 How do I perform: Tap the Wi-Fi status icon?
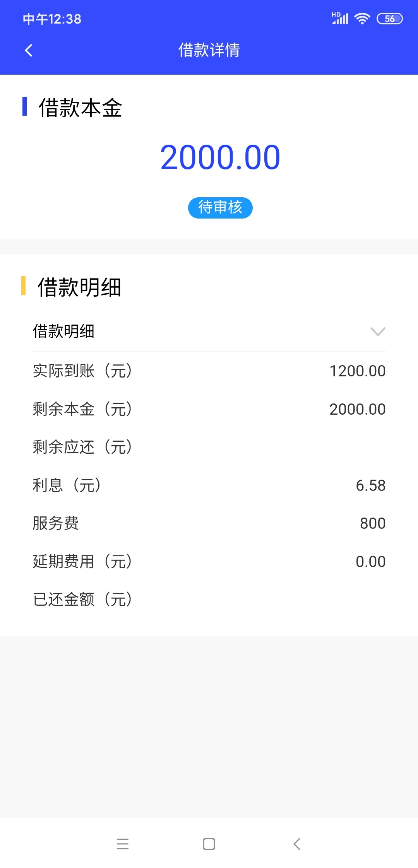pos(362,19)
